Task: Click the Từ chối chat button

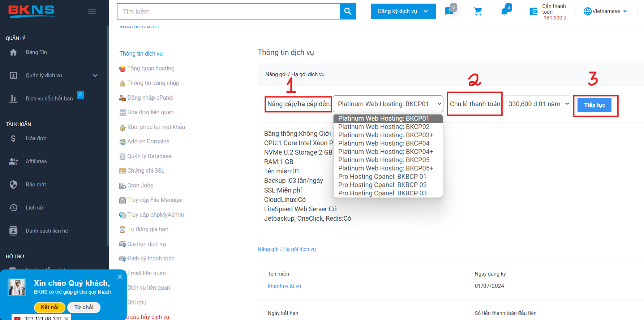Action: click(84, 307)
